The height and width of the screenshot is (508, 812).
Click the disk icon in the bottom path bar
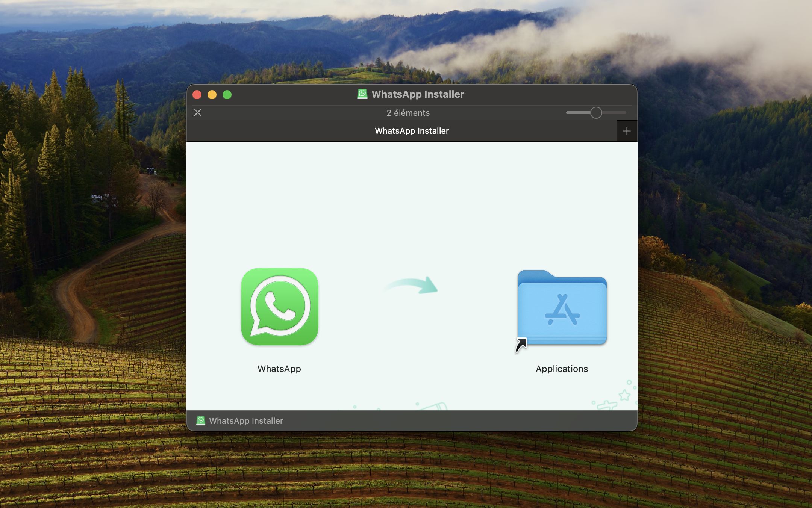201,421
